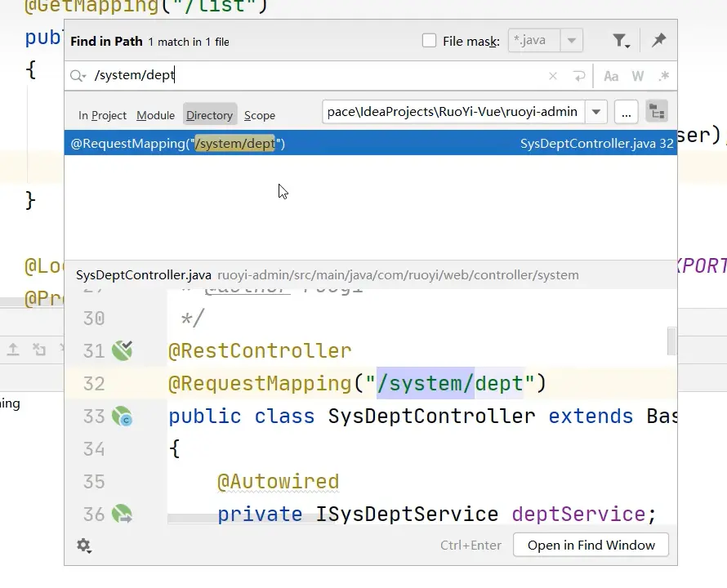Click Open in Find Window button
Image resolution: width=727 pixels, height=588 pixels.
click(x=591, y=545)
